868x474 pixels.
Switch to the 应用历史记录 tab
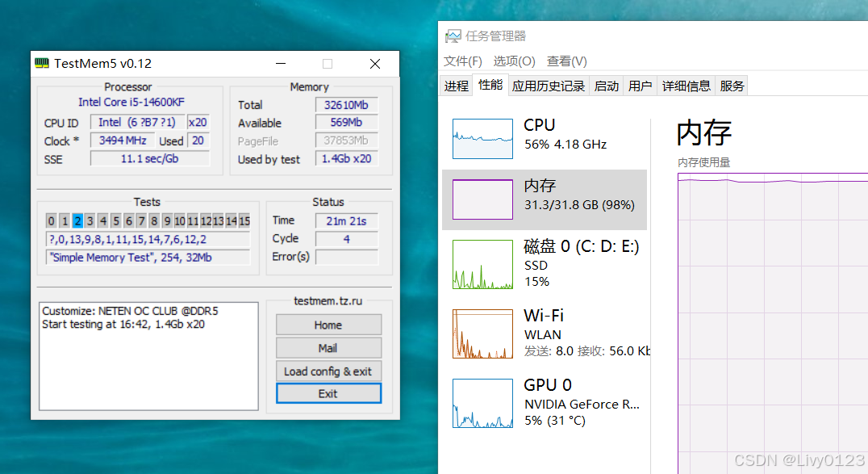click(549, 86)
